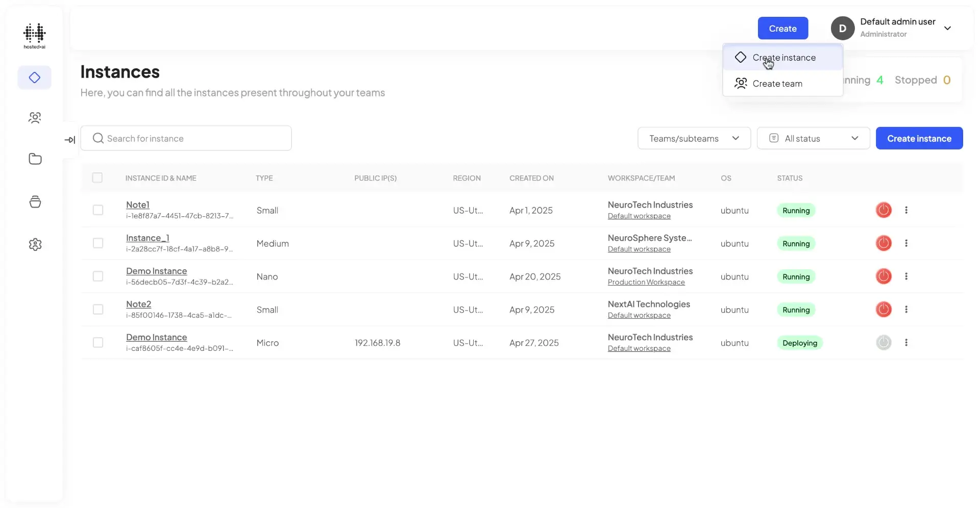Screen dimensions: 980x508
Task: Click the blue Create instance button
Action: pos(919,138)
